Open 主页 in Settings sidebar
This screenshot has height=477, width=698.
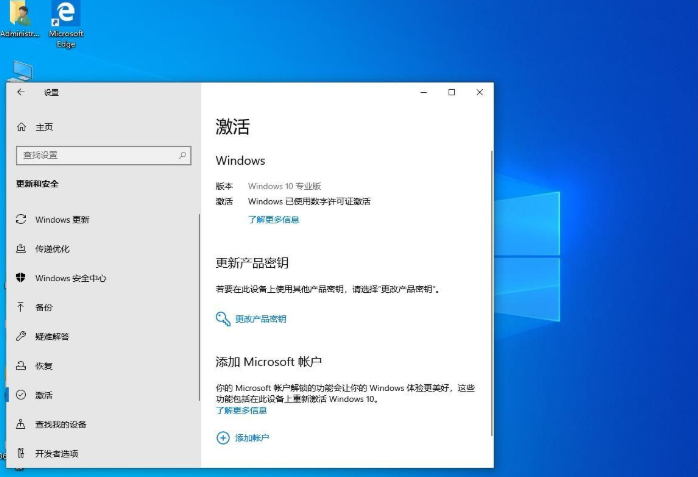click(x=44, y=127)
